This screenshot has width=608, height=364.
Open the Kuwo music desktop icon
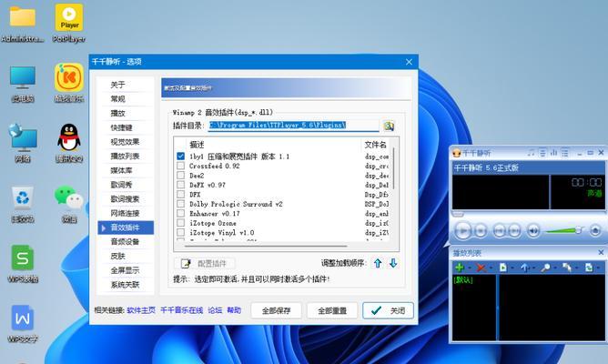coord(69,83)
